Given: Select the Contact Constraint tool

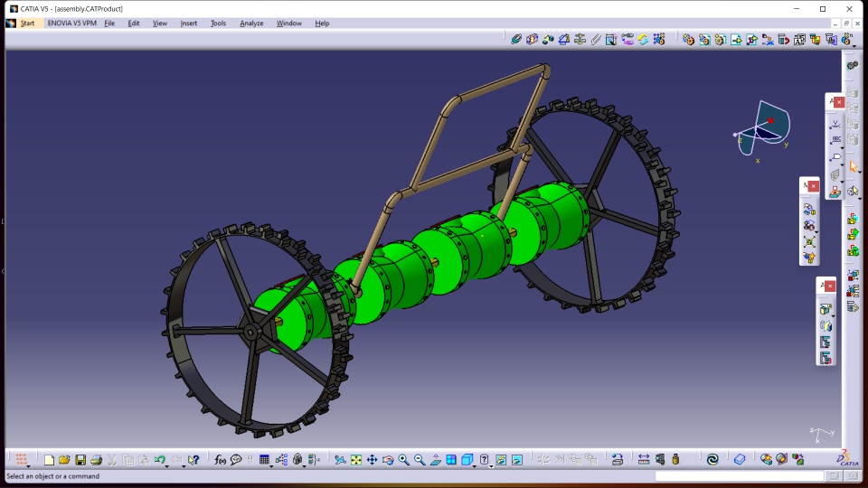Looking at the screenshot, I should [532, 39].
